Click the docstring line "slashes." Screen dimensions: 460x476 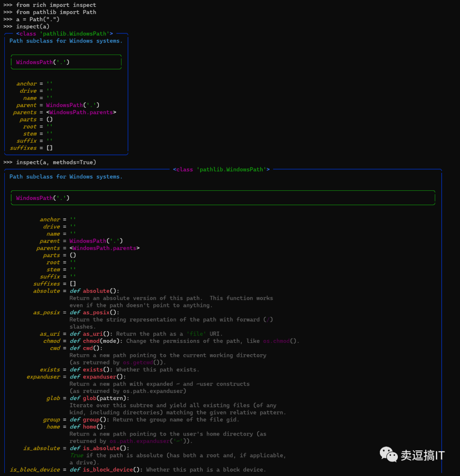[x=83, y=327]
